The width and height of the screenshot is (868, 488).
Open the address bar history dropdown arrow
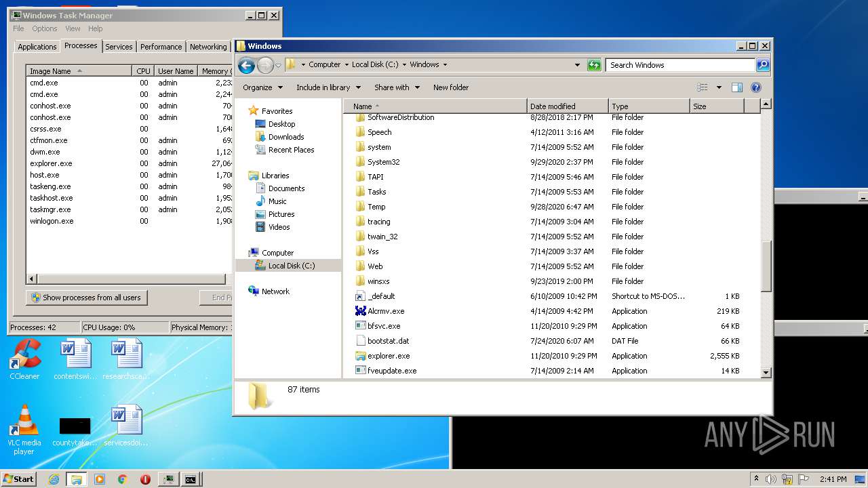(x=577, y=65)
